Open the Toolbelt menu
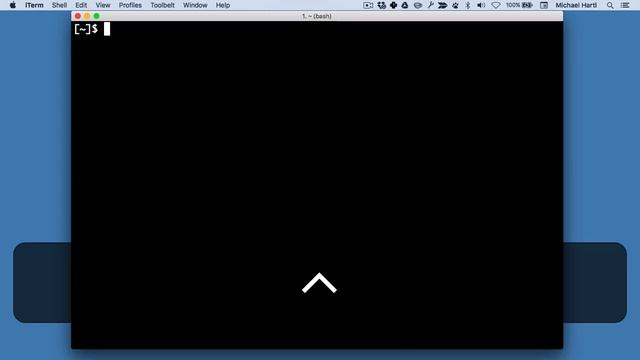640x360 pixels. tap(162, 5)
